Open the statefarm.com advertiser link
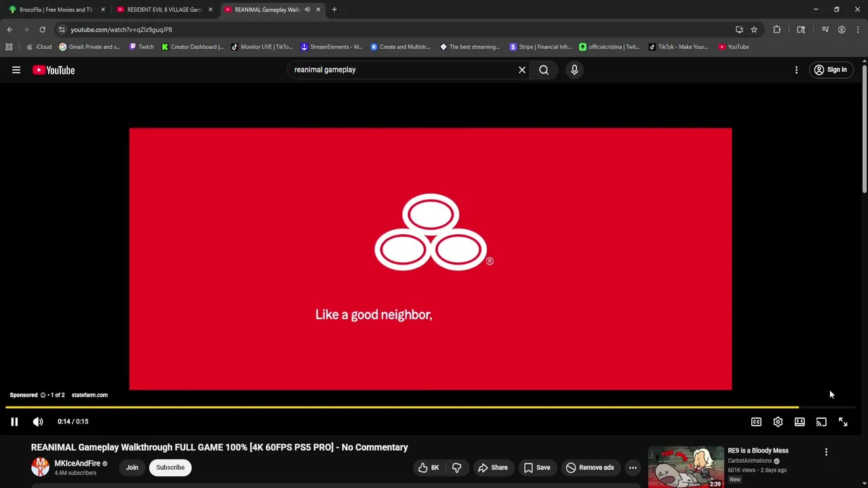 [90, 395]
